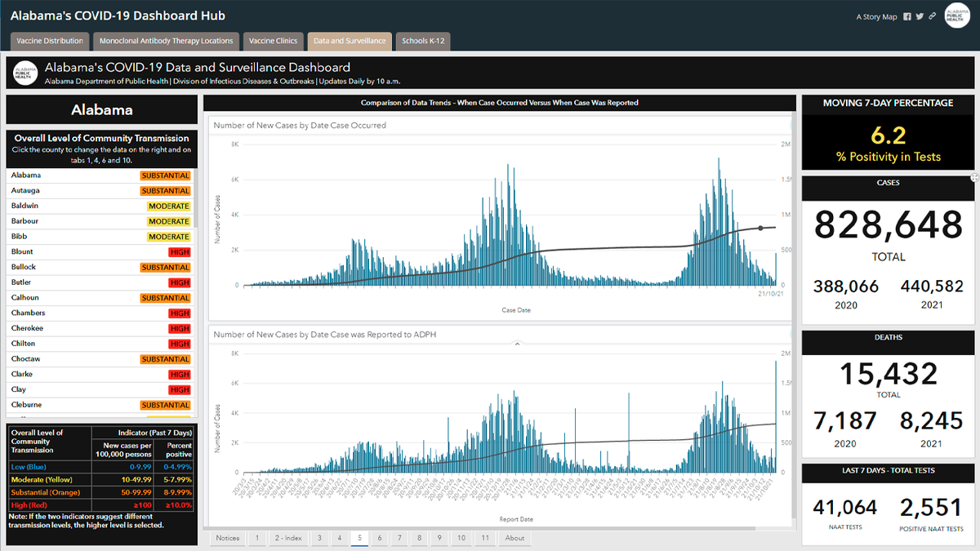Click the 828,648 total cases figure
The height and width of the screenshot is (551, 980).
pos(889,224)
